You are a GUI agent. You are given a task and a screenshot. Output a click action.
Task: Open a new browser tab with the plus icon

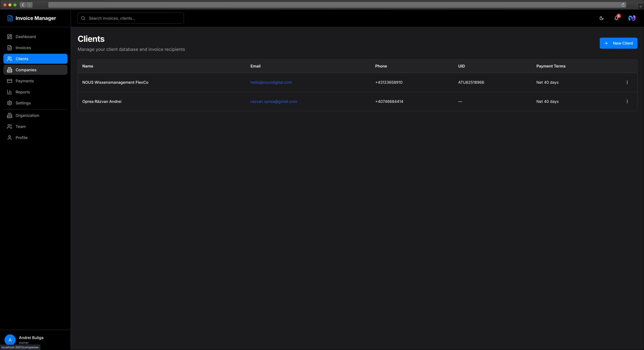click(640, 6)
